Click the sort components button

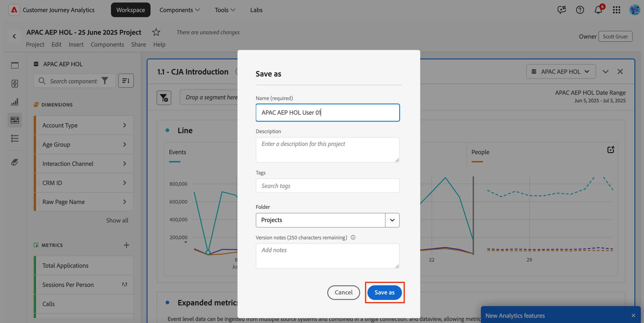126,81
